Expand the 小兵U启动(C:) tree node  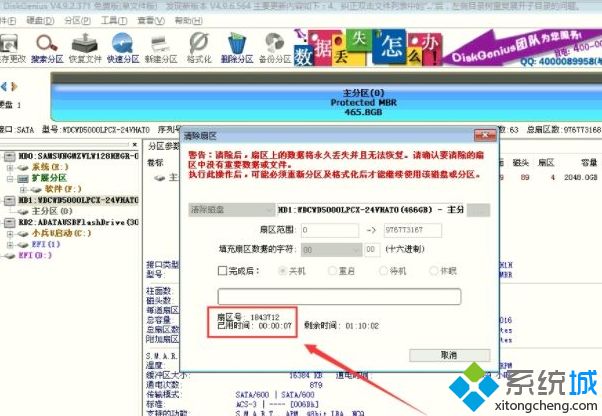point(10,233)
